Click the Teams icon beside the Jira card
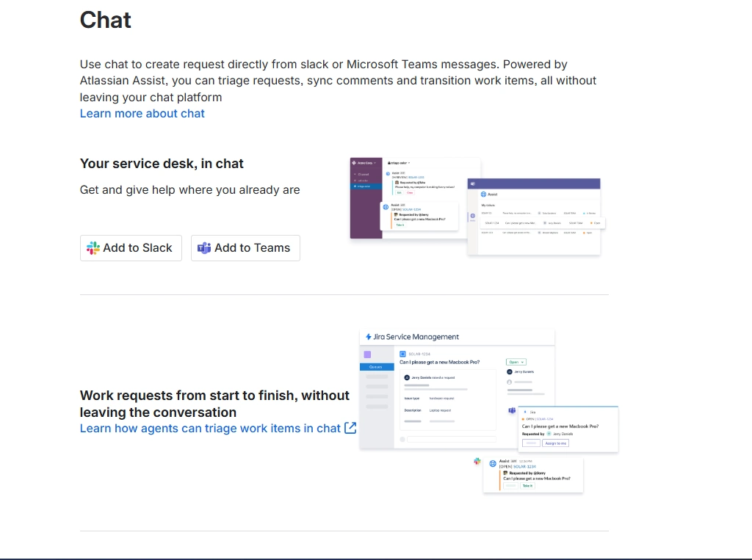The image size is (752, 560). point(512,410)
